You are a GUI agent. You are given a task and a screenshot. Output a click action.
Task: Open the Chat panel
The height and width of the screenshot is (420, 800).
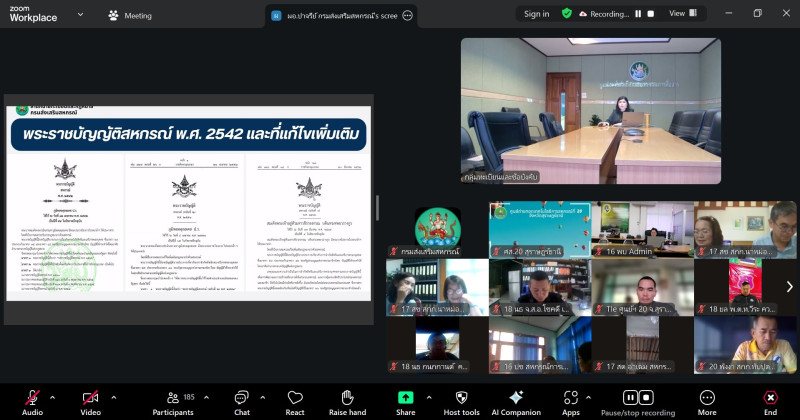[241, 398]
